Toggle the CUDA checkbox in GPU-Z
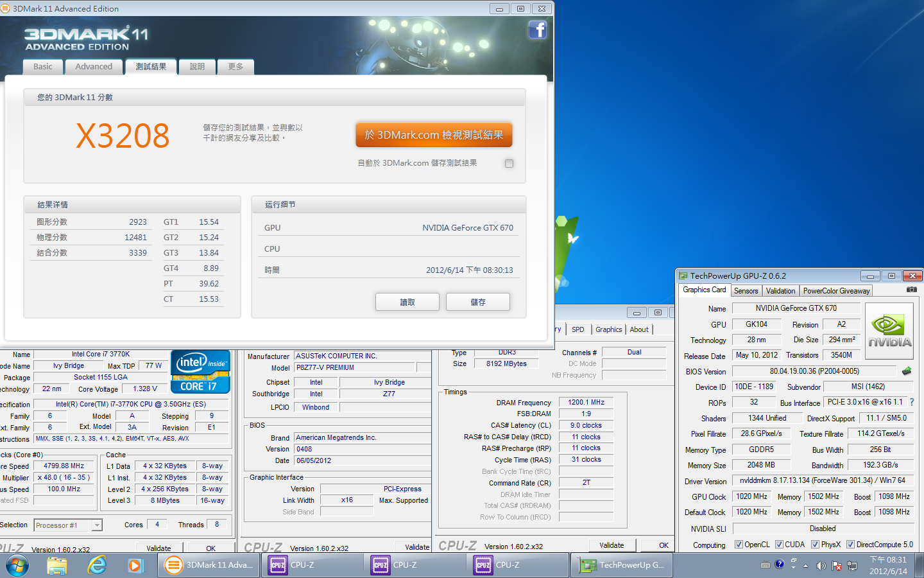Image resolution: width=924 pixels, height=578 pixels. pyautogui.click(x=779, y=544)
